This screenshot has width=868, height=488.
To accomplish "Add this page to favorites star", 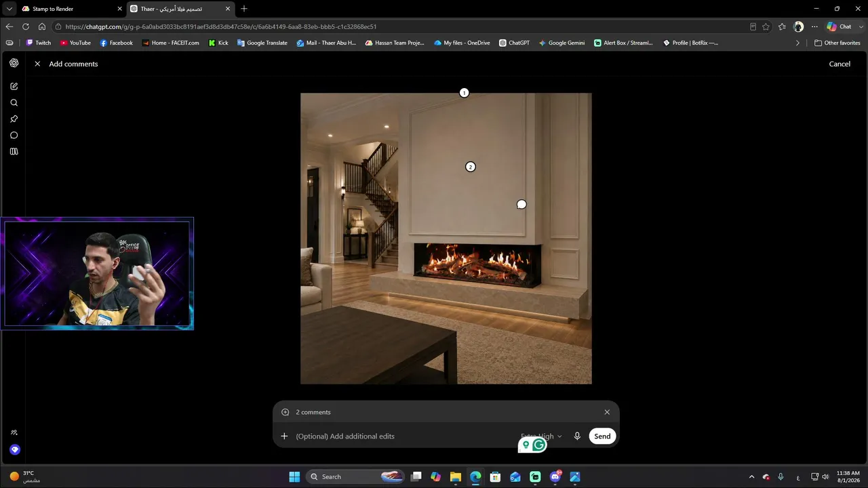I will pyautogui.click(x=766, y=26).
